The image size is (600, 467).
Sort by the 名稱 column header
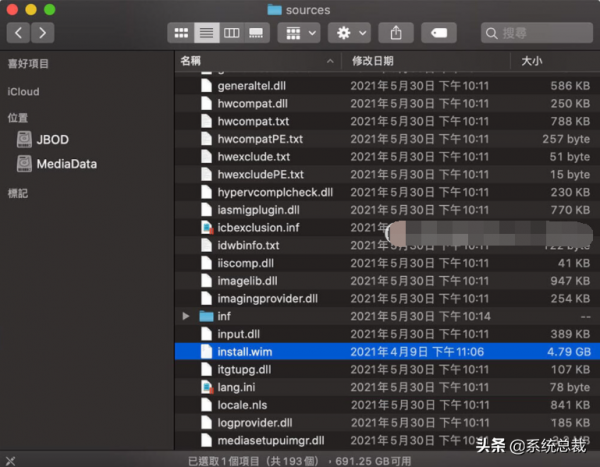[x=191, y=61]
